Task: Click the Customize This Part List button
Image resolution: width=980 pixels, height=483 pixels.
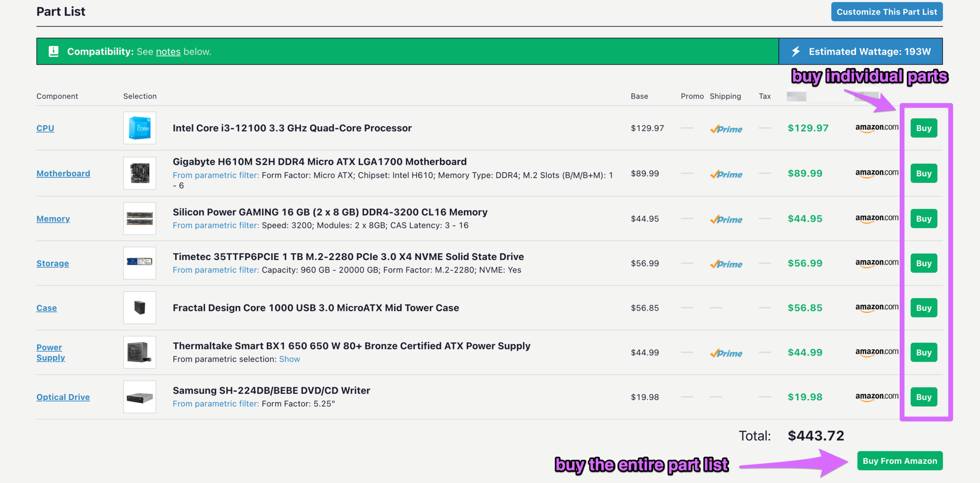Action: [x=887, y=12]
